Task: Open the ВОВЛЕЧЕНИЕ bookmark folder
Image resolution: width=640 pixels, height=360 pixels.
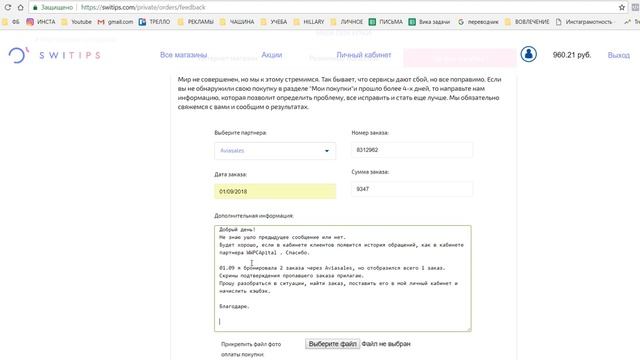Action: click(x=528, y=22)
